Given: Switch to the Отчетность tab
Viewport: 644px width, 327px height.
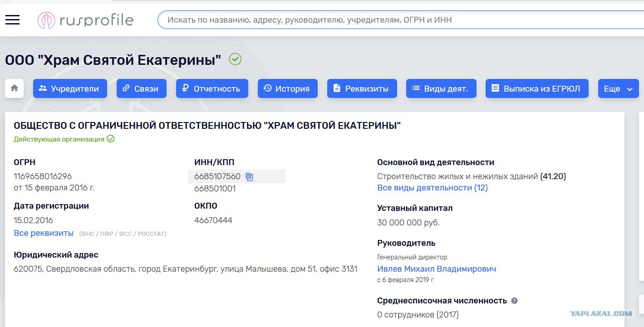Looking at the screenshot, I should tap(212, 88).
